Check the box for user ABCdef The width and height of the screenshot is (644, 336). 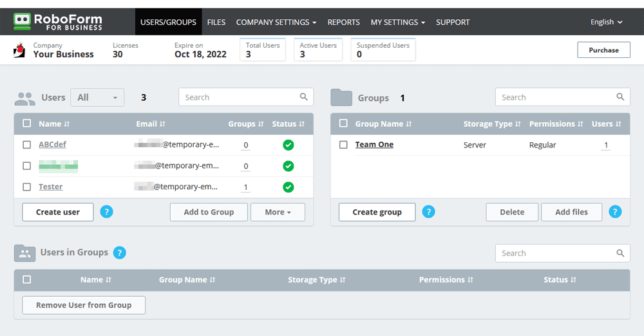pyautogui.click(x=26, y=145)
